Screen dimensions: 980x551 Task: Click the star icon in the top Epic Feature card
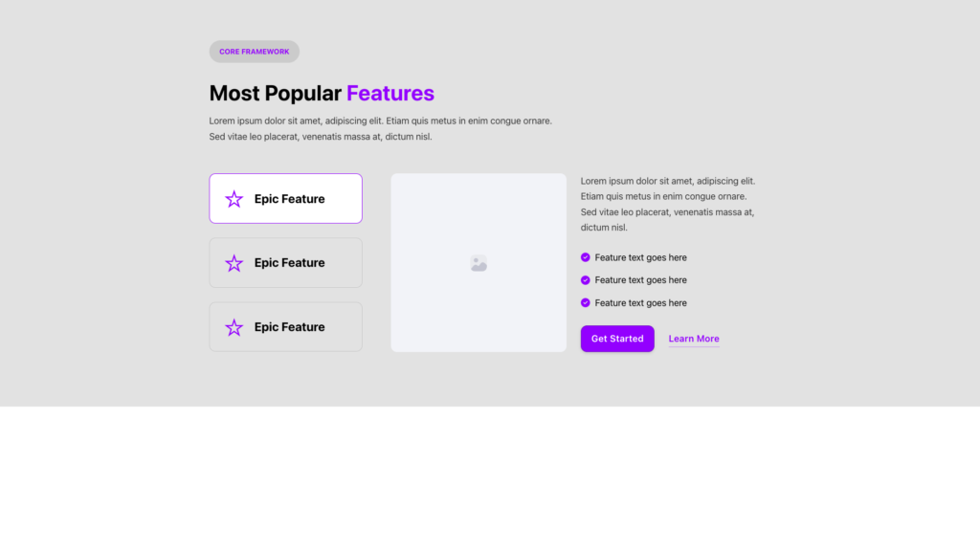(x=234, y=199)
